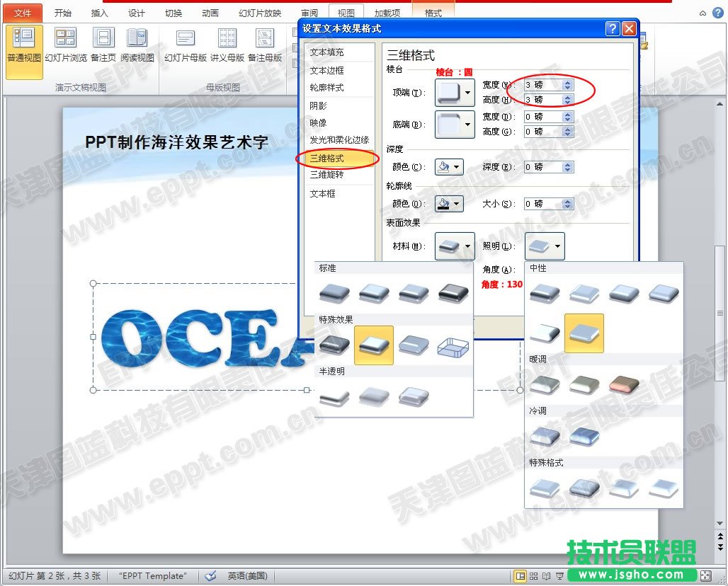728x586 pixels.
Task: Switch to the 动画 animation tab
Action: coord(210,13)
